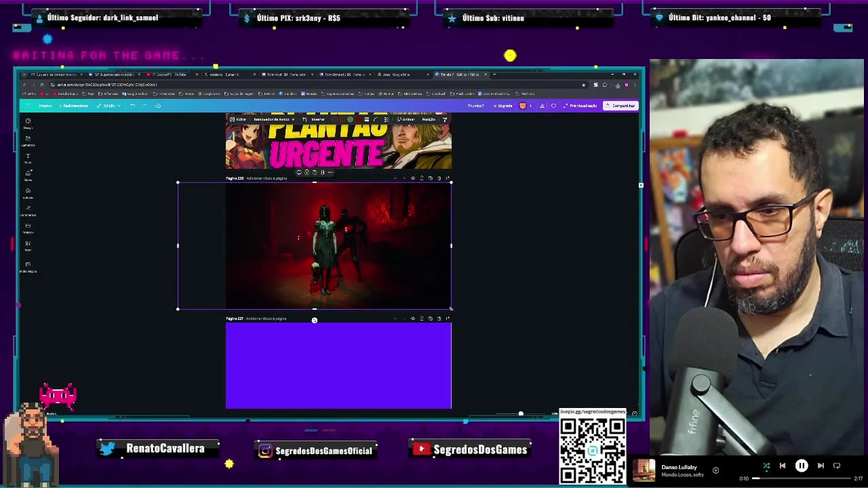Open the Uploads panel in sidebar

[28, 193]
